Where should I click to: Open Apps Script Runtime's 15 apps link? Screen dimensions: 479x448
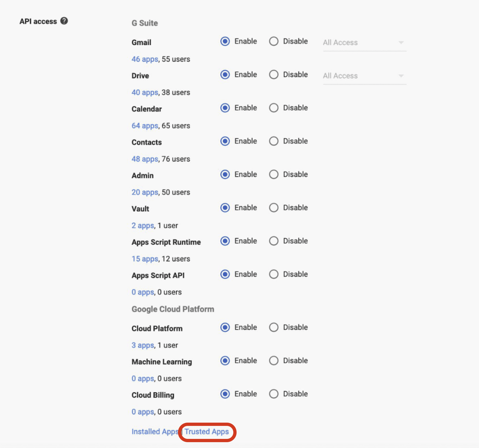[x=145, y=259]
